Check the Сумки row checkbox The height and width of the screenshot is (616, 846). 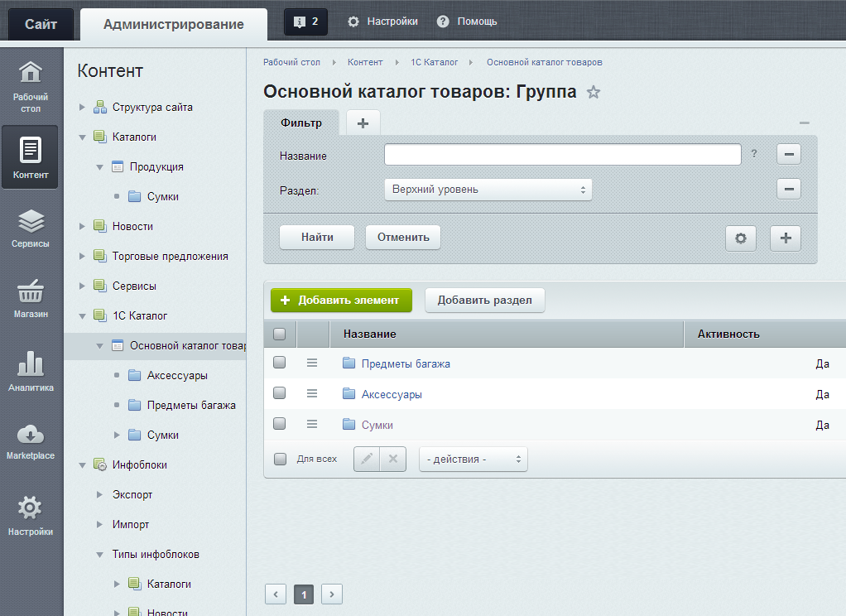click(x=280, y=424)
